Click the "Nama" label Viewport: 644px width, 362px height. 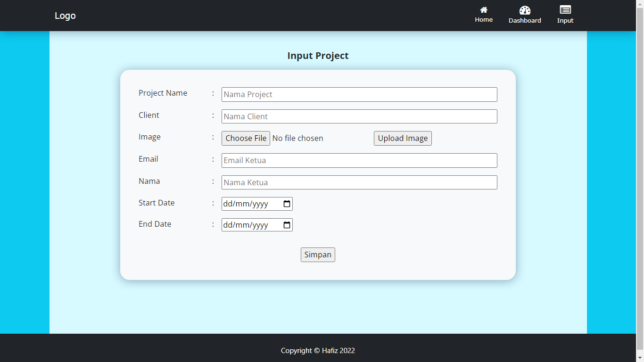[x=149, y=181]
